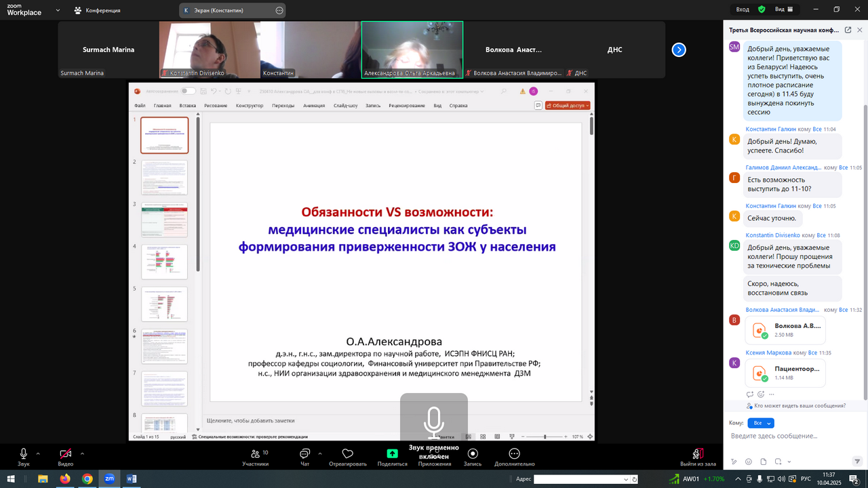Open taskbar Адрес dropdown arrow
The height and width of the screenshot is (488, 868).
click(626, 479)
